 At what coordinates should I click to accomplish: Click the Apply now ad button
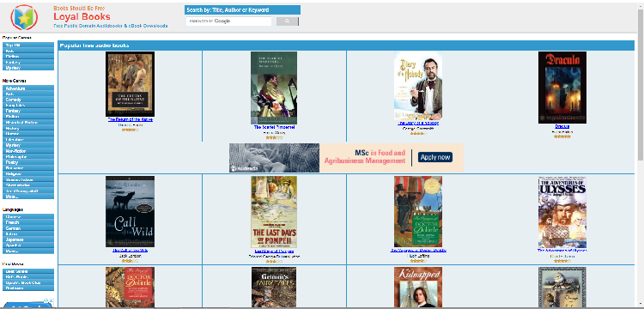click(435, 157)
